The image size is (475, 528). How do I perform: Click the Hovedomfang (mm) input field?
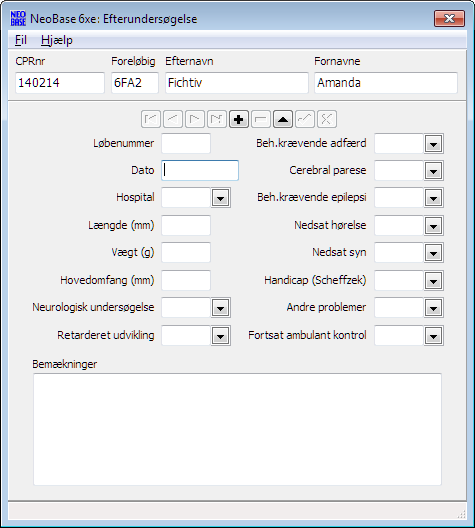click(186, 280)
